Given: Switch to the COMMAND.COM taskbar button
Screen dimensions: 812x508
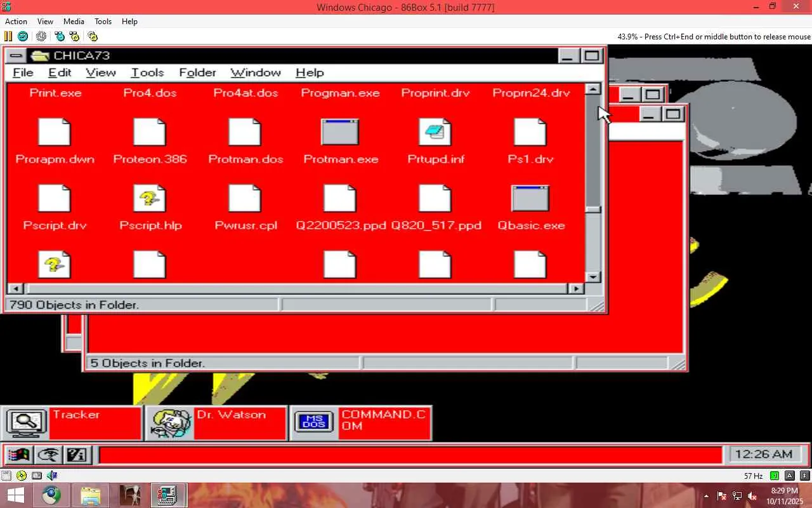Looking at the screenshot, I should pyautogui.click(x=361, y=423).
